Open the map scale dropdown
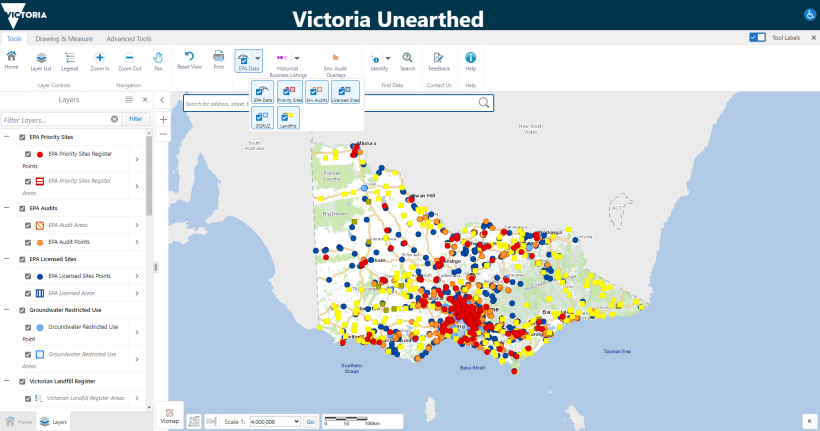820x431 pixels. [274, 422]
